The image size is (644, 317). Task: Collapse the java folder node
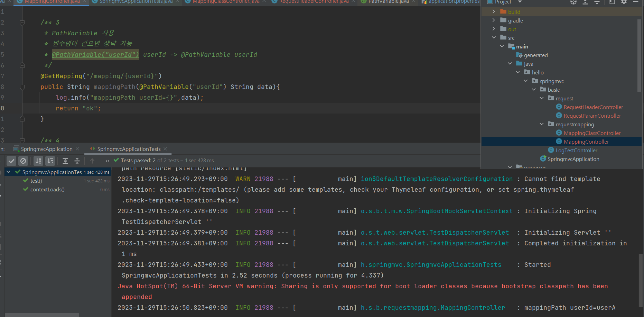coord(510,63)
